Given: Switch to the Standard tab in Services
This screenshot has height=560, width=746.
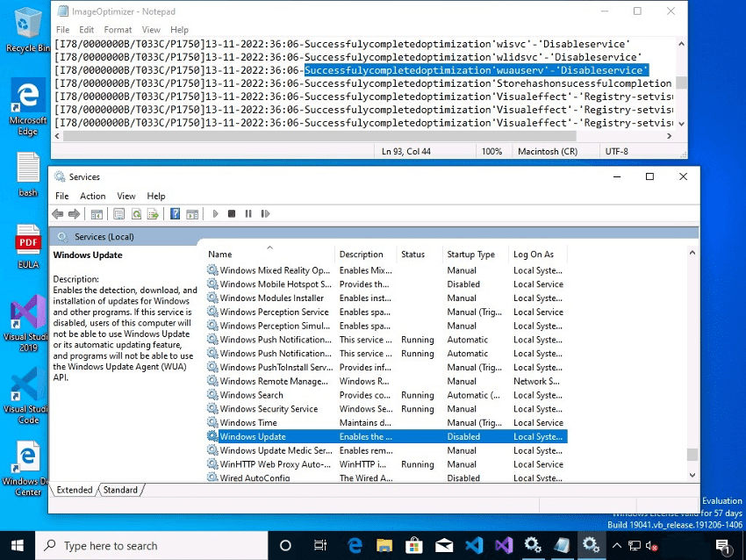Looking at the screenshot, I should (x=120, y=490).
